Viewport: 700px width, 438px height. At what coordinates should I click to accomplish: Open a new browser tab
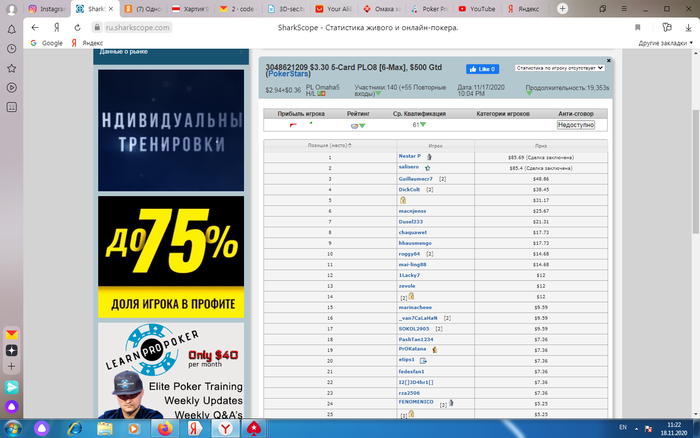tap(562, 8)
